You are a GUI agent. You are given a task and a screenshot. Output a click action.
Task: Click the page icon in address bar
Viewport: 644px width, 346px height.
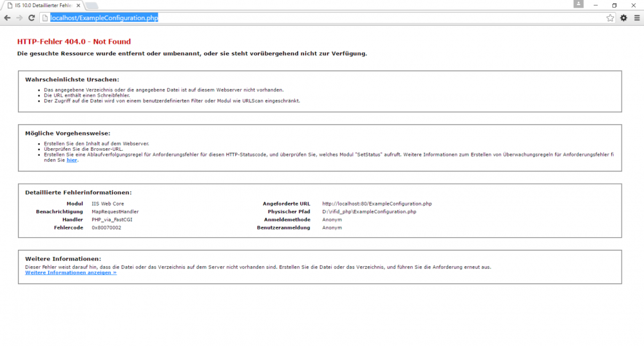[x=45, y=17]
